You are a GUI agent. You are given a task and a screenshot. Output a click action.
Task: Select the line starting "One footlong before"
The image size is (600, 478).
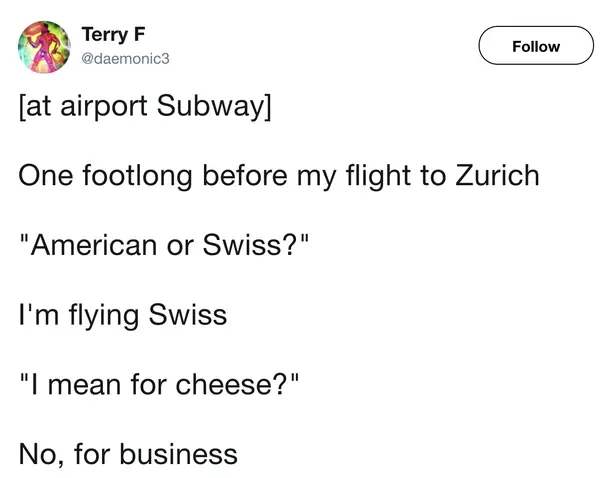click(x=279, y=177)
